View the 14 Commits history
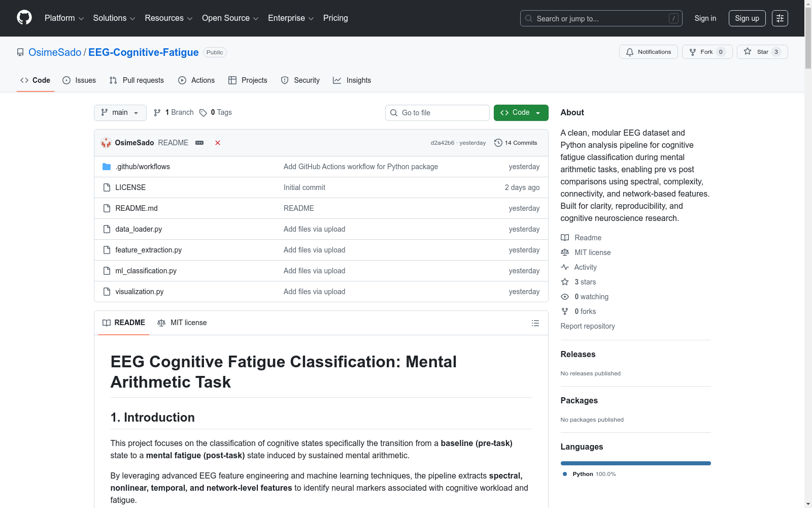Viewport: 812px width, 508px height. (x=516, y=143)
